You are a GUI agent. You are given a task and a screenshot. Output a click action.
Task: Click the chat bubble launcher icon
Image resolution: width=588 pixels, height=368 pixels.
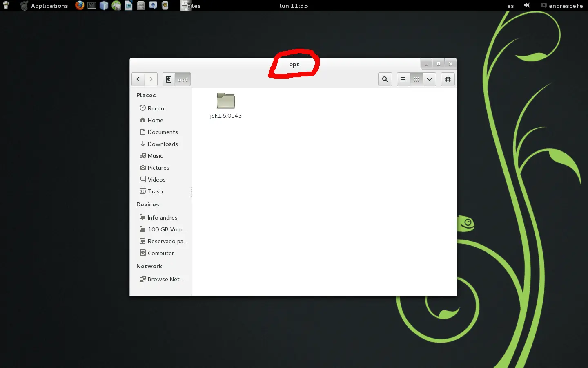[153, 5]
